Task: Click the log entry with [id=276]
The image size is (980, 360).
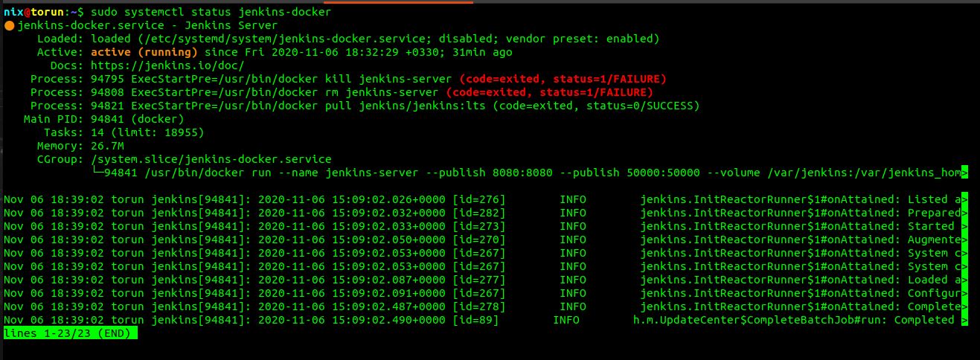Action: 486,200
